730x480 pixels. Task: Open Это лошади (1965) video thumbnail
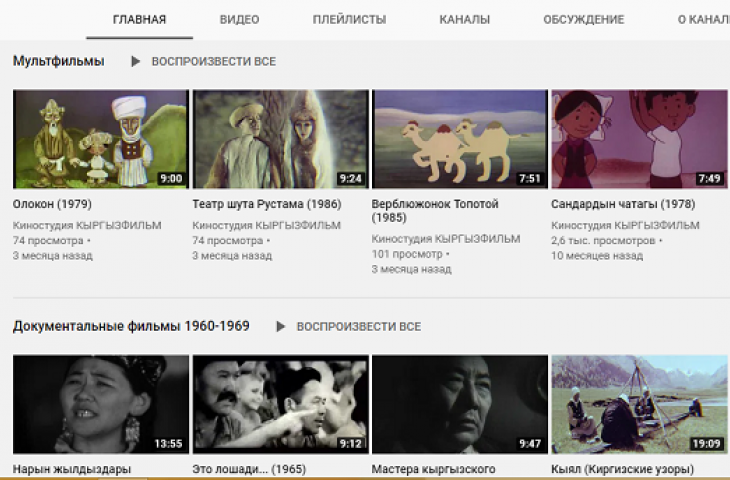[x=281, y=404]
